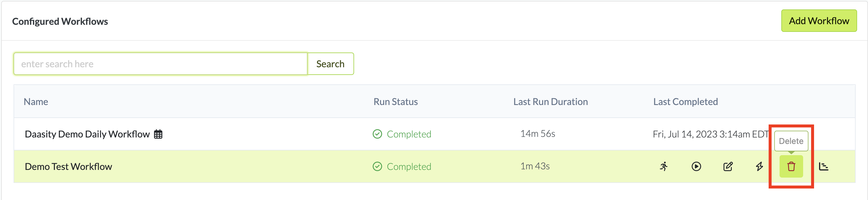Focus the "enter search here" field
The height and width of the screenshot is (200, 868).
[x=160, y=64]
